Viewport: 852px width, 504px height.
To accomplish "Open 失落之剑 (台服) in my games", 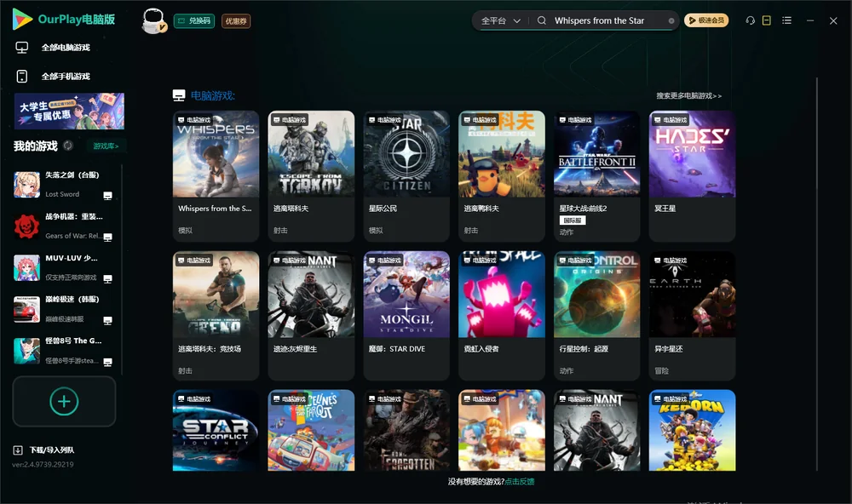I will [x=64, y=185].
